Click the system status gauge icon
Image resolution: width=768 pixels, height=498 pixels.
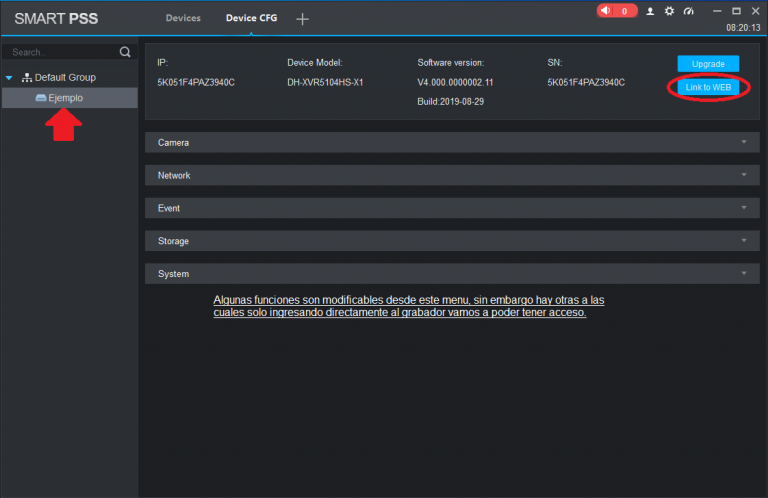(689, 11)
